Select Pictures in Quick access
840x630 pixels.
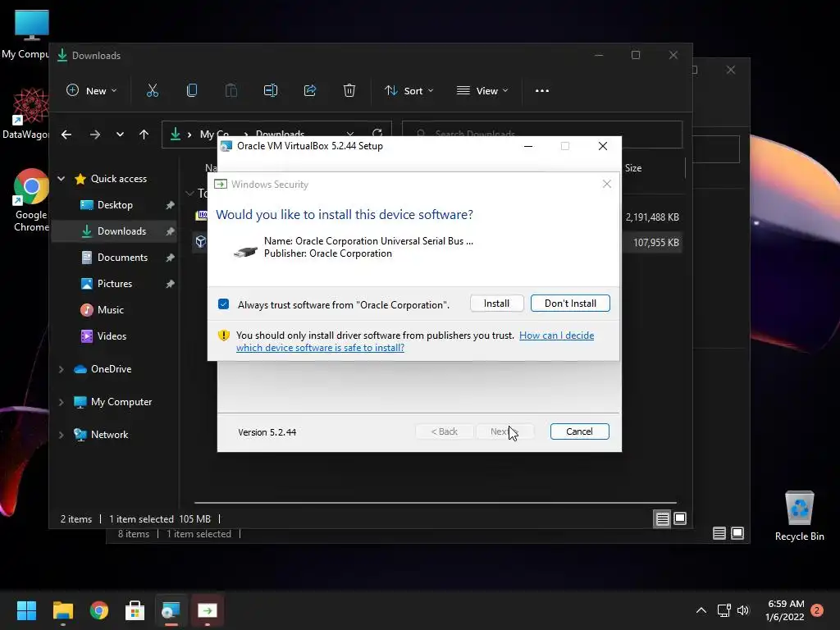pos(115,283)
